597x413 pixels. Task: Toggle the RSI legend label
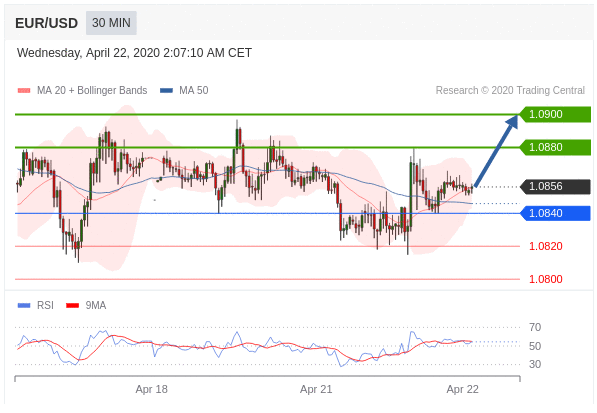click(45, 305)
